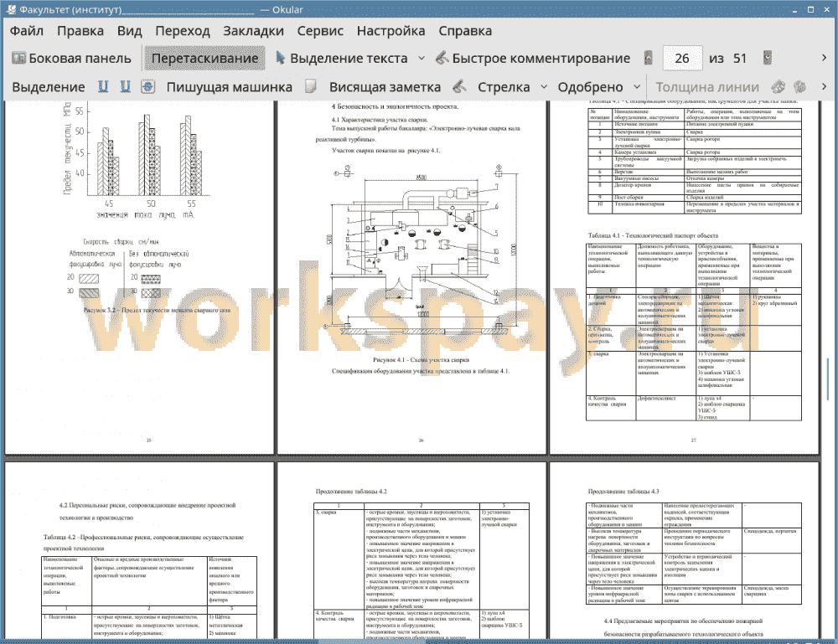Open the Сервис menu
Viewport: 838px width, 644px height.
point(320,31)
